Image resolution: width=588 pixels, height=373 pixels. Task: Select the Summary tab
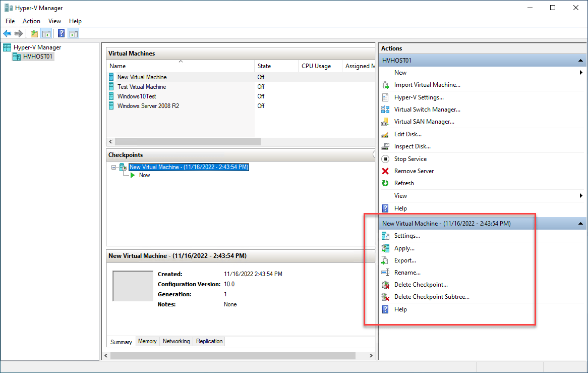pyautogui.click(x=121, y=342)
